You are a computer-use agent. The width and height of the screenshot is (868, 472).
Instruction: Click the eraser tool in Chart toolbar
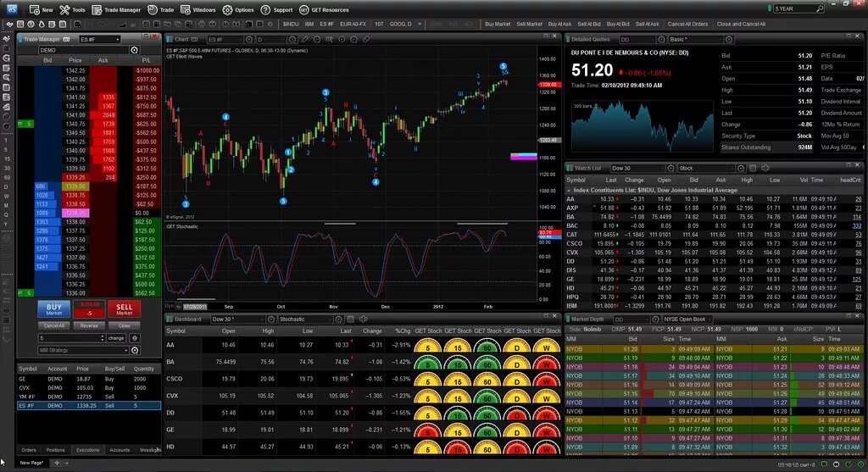(x=366, y=39)
